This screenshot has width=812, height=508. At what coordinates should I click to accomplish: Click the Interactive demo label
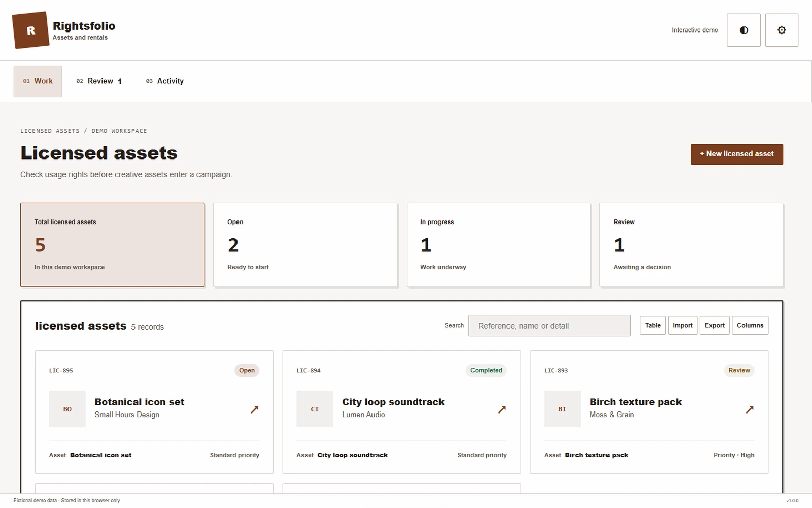(x=695, y=30)
